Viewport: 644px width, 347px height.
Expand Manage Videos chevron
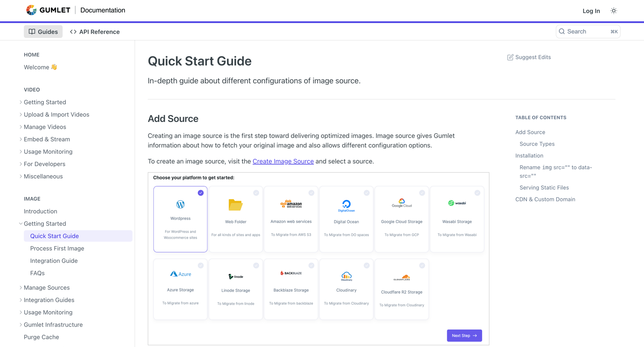pyautogui.click(x=20, y=127)
